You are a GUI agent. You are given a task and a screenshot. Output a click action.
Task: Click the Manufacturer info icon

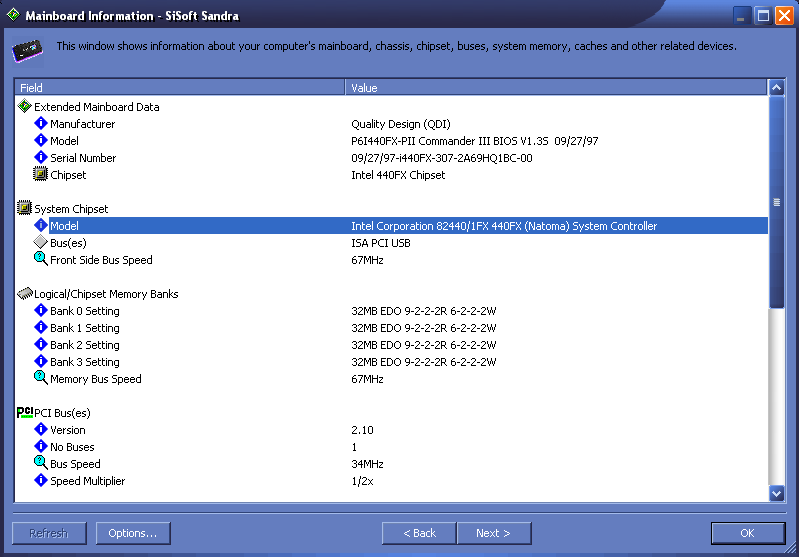tap(41, 124)
